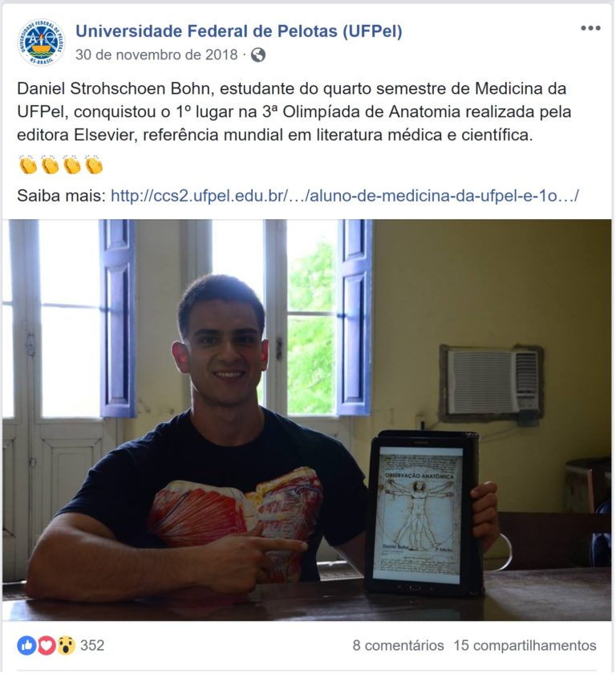Image resolution: width=616 pixels, height=678 pixels.
Task: Open the three-dots post options menu
Action: [x=590, y=28]
